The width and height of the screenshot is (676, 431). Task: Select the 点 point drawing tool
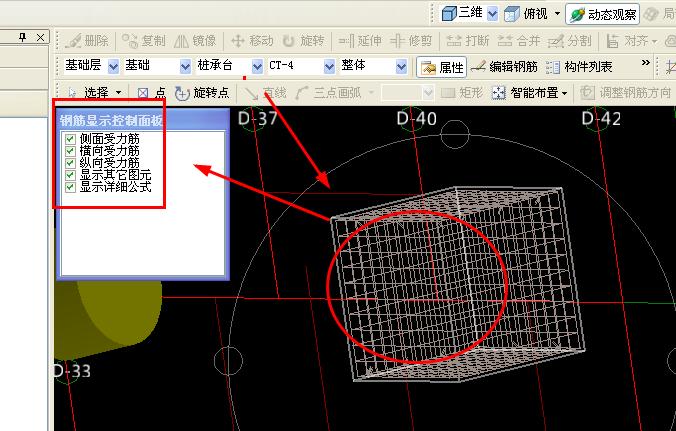pyautogui.click(x=151, y=93)
